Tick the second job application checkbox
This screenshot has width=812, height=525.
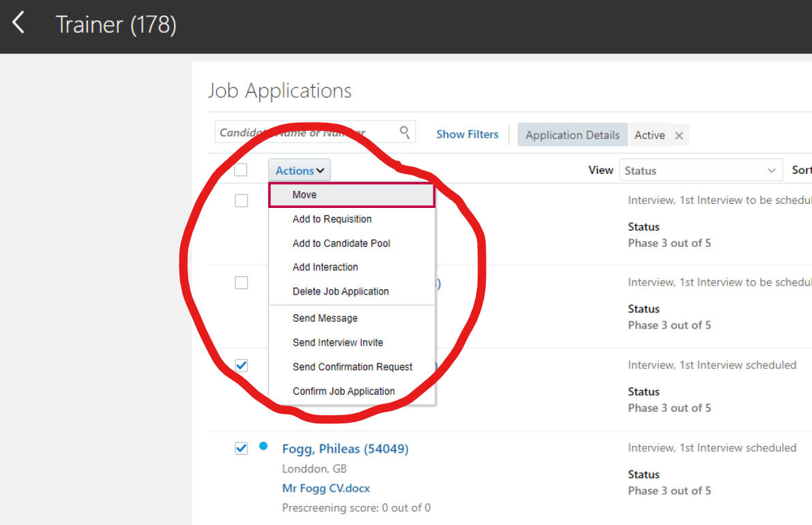click(x=241, y=282)
